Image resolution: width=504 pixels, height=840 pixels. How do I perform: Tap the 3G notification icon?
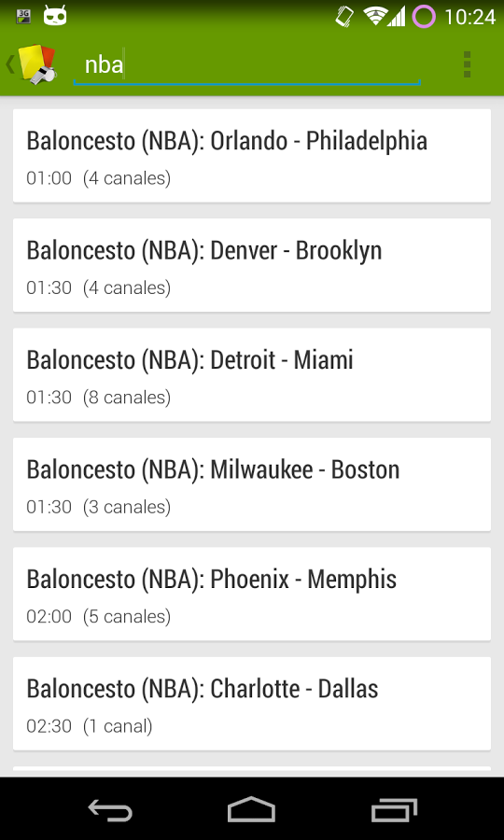click(x=23, y=17)
